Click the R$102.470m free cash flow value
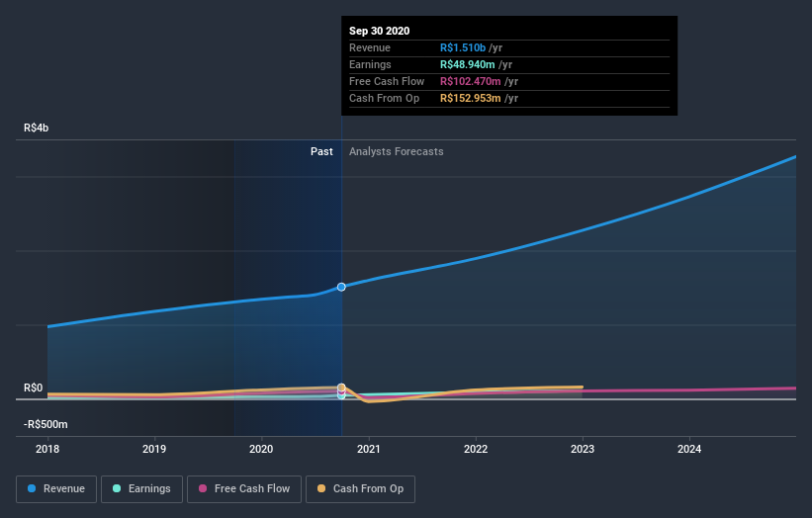The height and width of the screenshot is (518, 812). point(470,81)
